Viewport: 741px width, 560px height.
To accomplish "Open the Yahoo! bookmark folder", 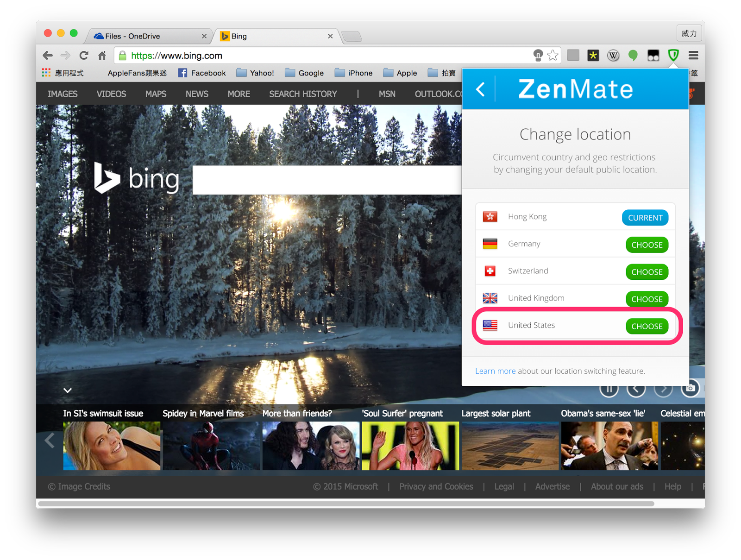I will pyautogui.click(x=255, y=73).
